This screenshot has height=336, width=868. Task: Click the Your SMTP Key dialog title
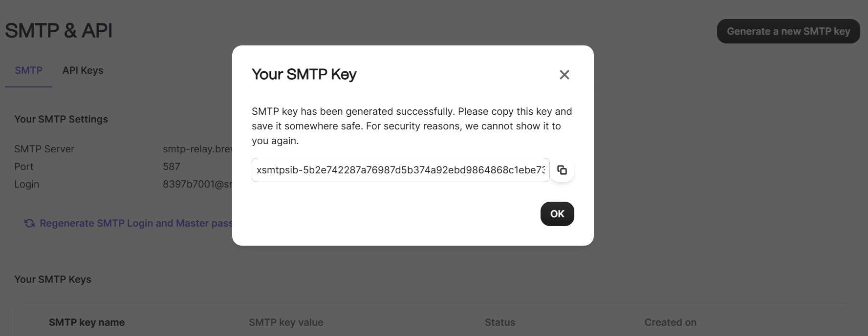(x=304, y=74)
